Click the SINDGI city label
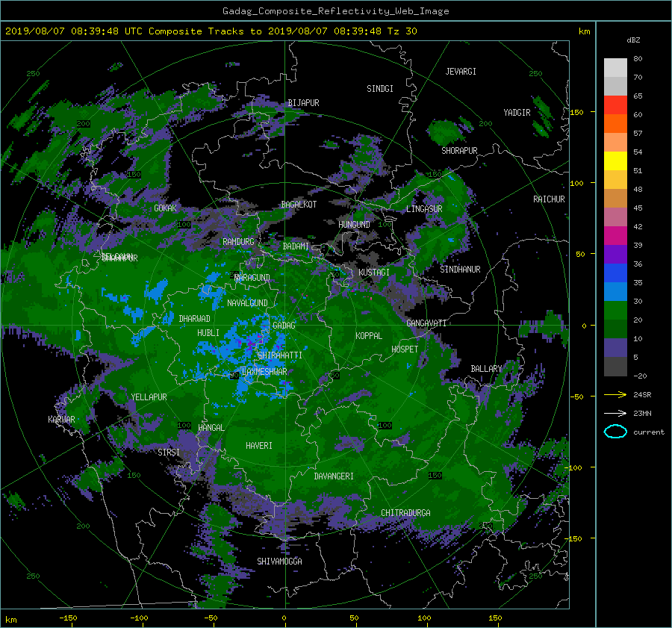The width and height of the screenshot is (672, 628). click(x=380, y=89)
